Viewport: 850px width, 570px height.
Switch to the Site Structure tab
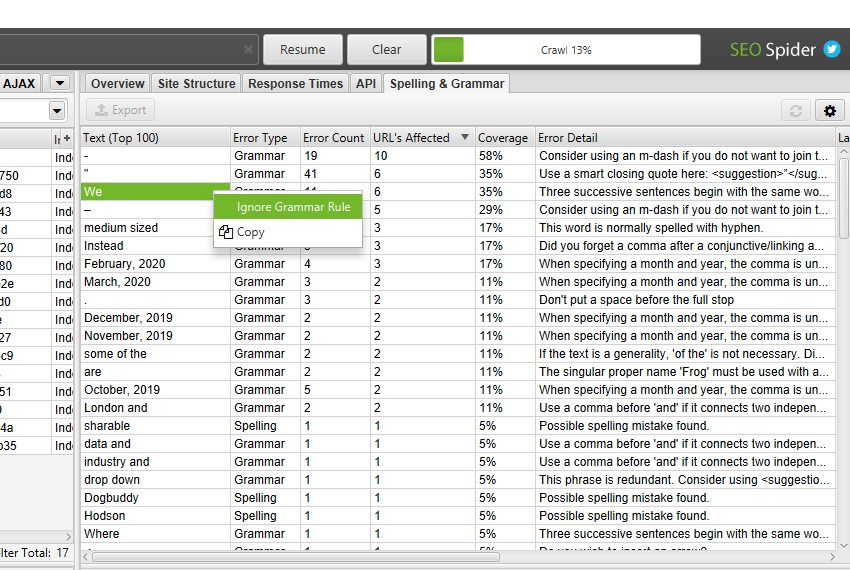(196, 84)
